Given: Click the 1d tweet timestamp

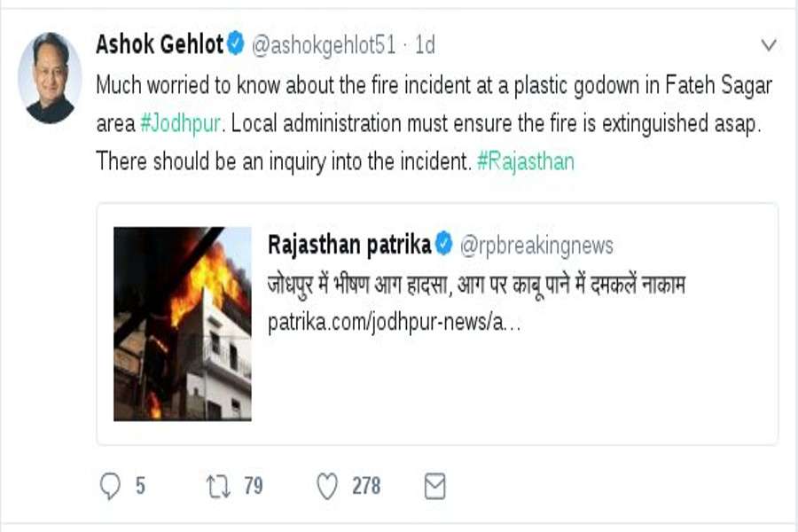Looking at the screenshot, I should (425, 44).
